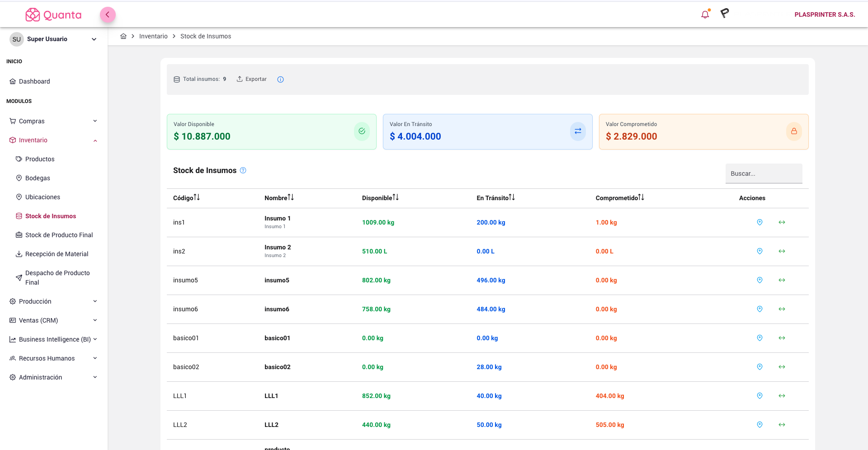Click the notifications bell icon
868x450 pixels.
(705, 14)
